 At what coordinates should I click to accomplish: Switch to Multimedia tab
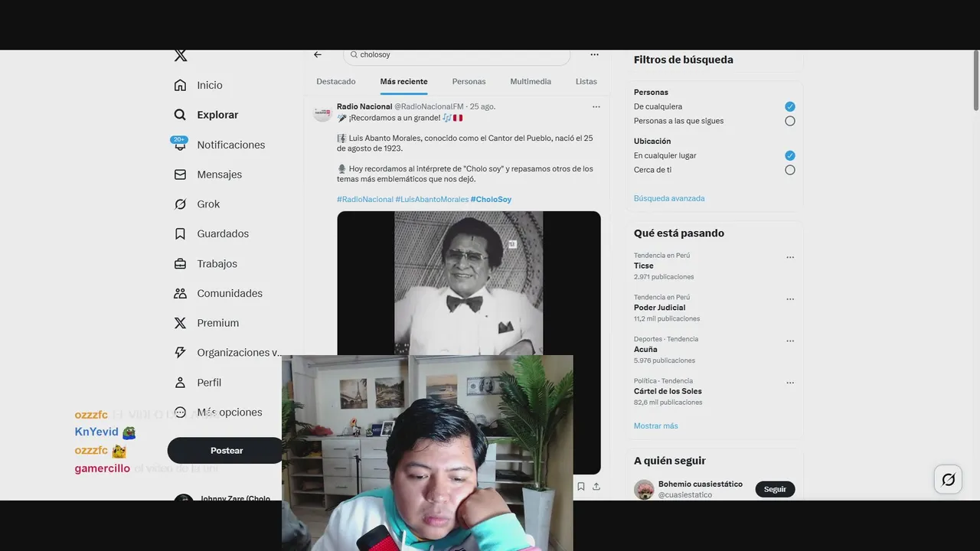pyautogui.click(x=531, y=81)
